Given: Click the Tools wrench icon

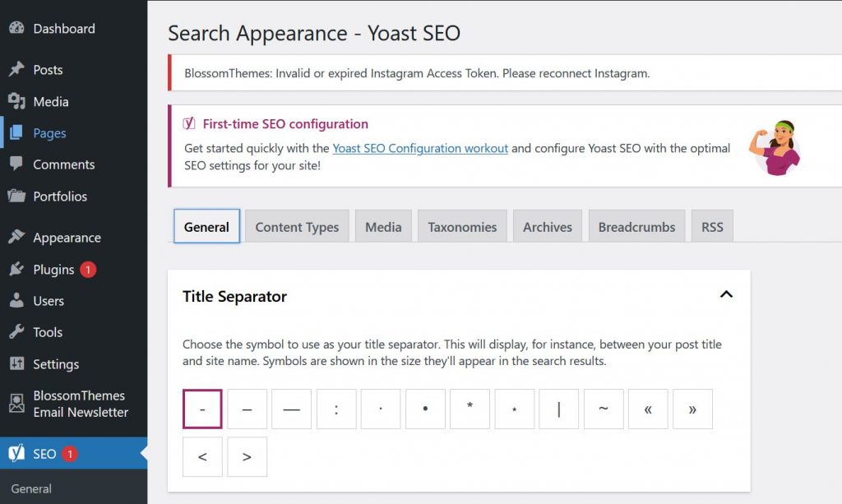Looking at the screenshot, I should click(x=18, y=332).
